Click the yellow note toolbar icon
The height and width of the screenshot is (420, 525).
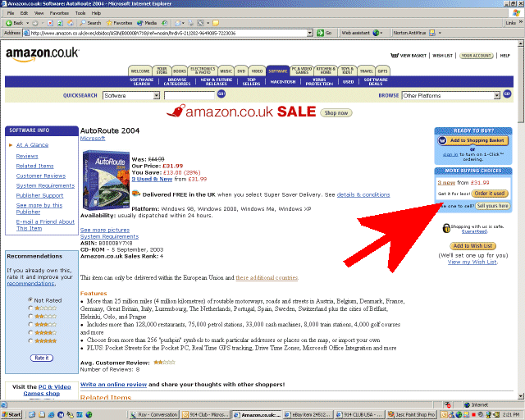(216, 23)
